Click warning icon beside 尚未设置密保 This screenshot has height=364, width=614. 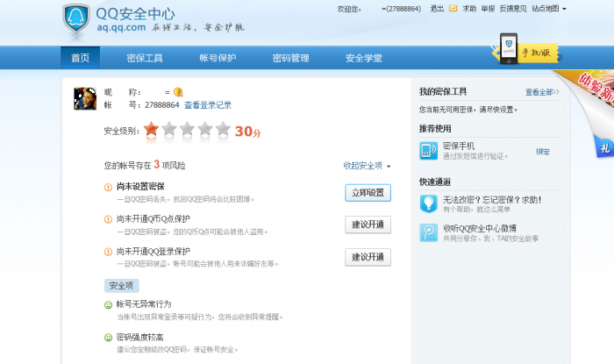point(109,187)
